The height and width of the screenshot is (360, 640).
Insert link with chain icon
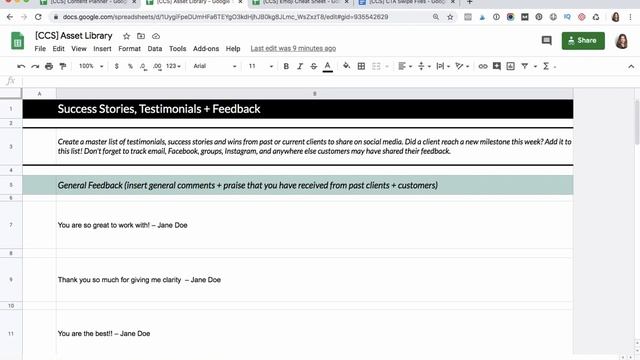(x=483, y=66)
